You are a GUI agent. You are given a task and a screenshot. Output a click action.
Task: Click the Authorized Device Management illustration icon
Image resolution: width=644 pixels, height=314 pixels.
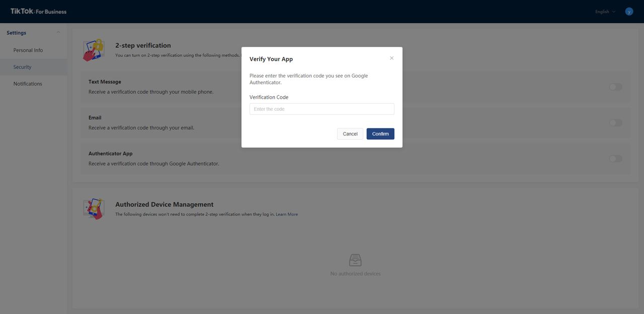(x=94, y=208)
